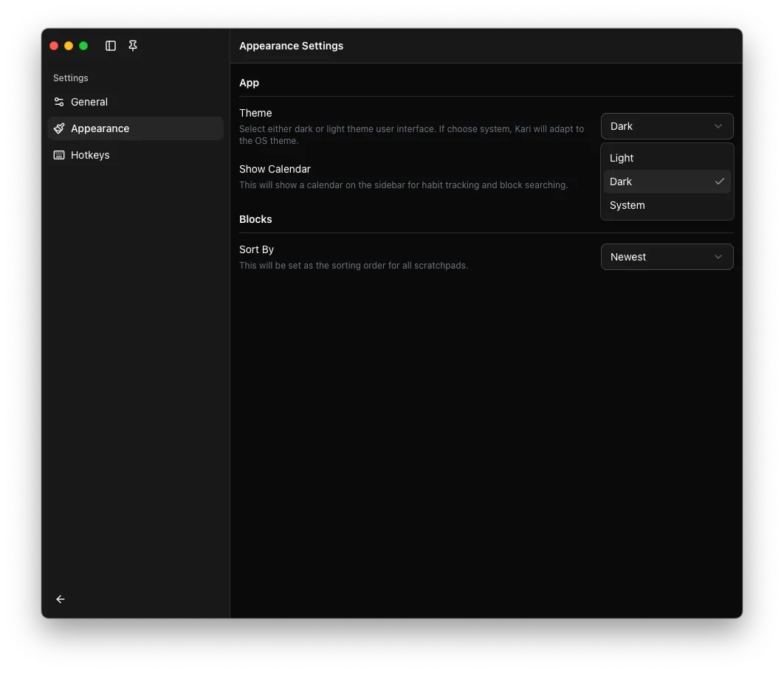The image size is (784, 673).
Task: Click the pin window icon
Action: coord(133,46)
